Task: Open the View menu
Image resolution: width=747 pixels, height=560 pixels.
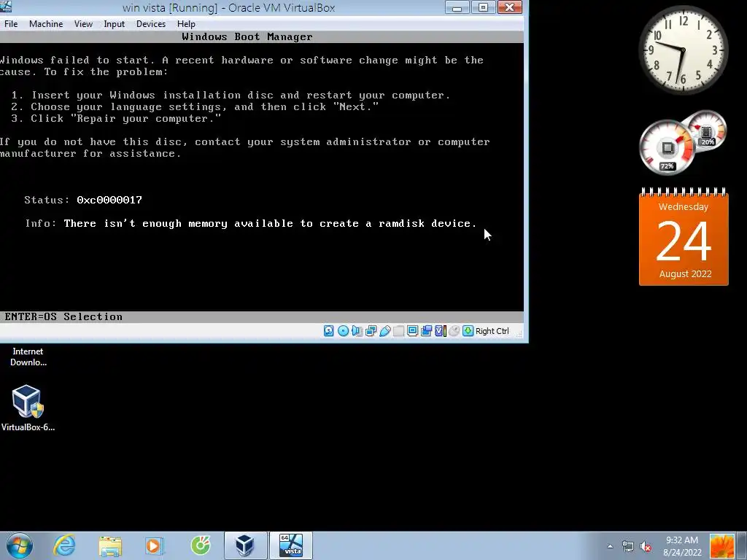Action: click(x=83, y=24)
